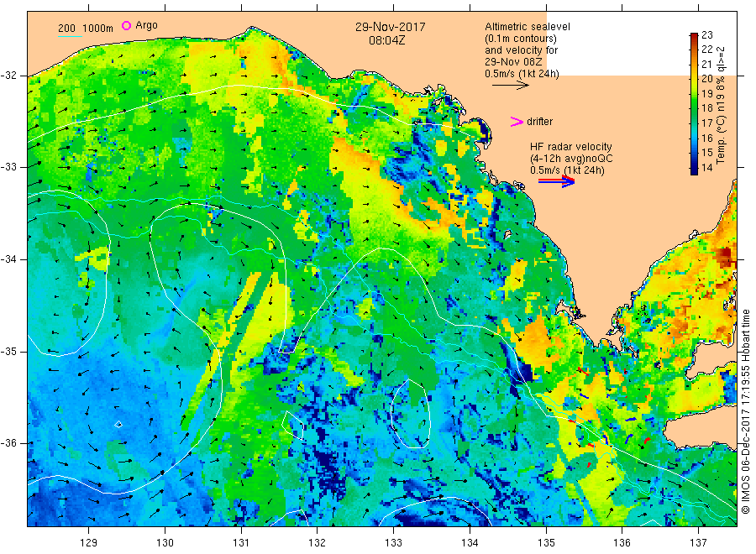756x554 pixels.
Task: Click longitude label 133
Action: [393, 543]
